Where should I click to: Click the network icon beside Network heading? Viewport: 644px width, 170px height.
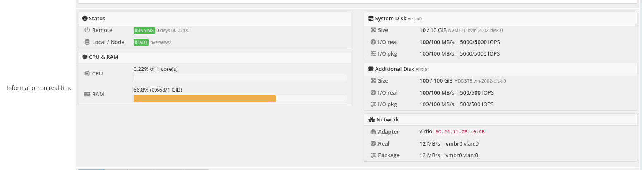(371, 120)
